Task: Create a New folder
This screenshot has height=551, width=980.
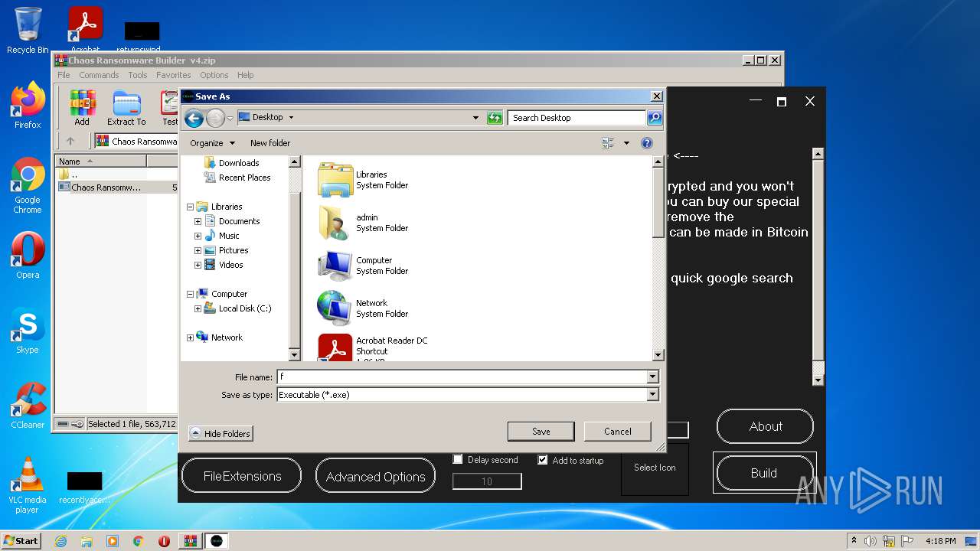Action: coord(270,143)
